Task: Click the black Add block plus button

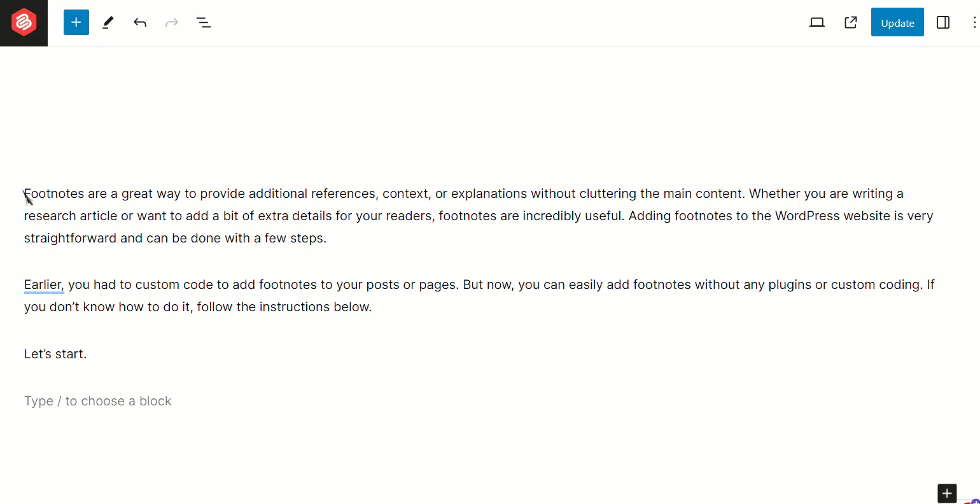Action: pos(947,493)
